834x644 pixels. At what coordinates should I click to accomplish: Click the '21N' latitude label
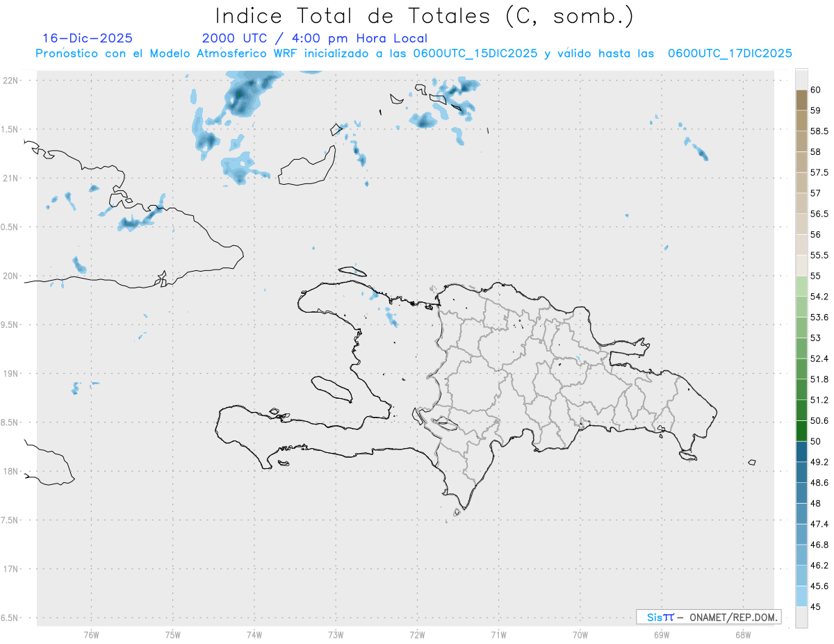[11, 178]
